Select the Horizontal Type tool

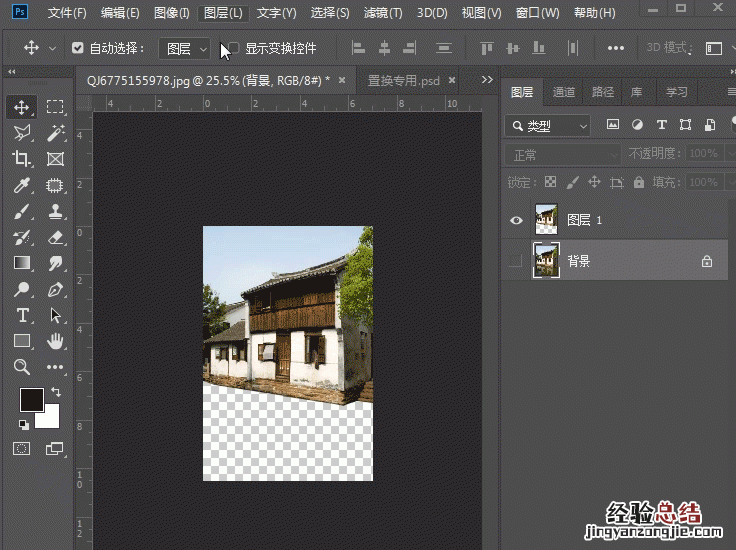22,315
